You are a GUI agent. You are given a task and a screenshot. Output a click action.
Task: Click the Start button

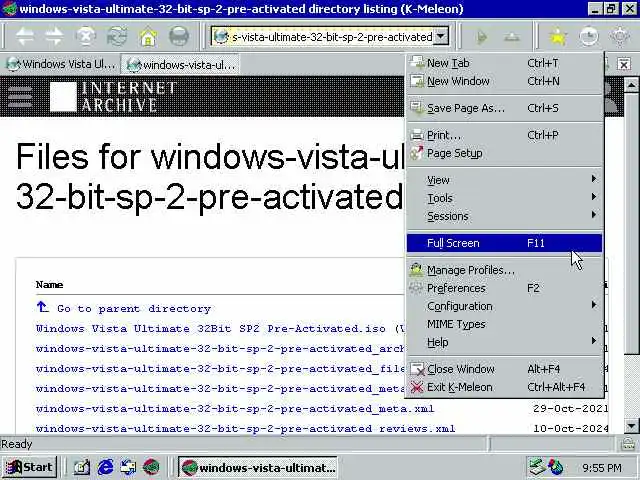[30, 467]
